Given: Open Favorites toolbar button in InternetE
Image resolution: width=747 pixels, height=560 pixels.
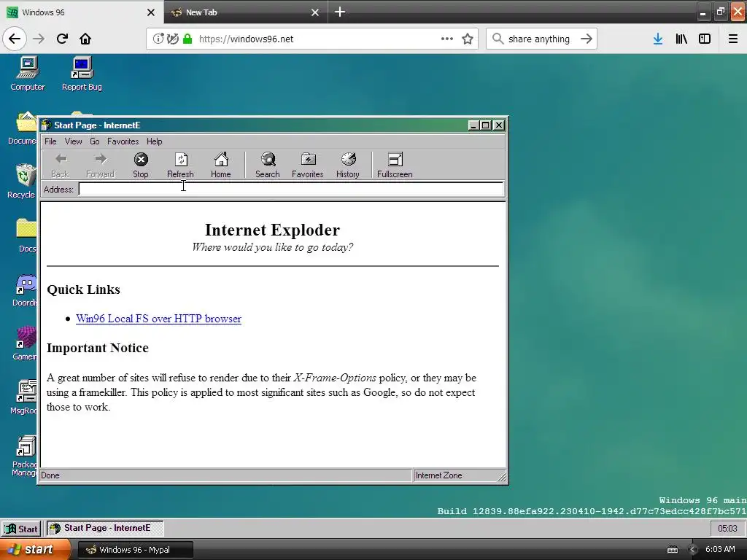Looking at the screenshot, I should pyautogui.click(x=308, y=166).
